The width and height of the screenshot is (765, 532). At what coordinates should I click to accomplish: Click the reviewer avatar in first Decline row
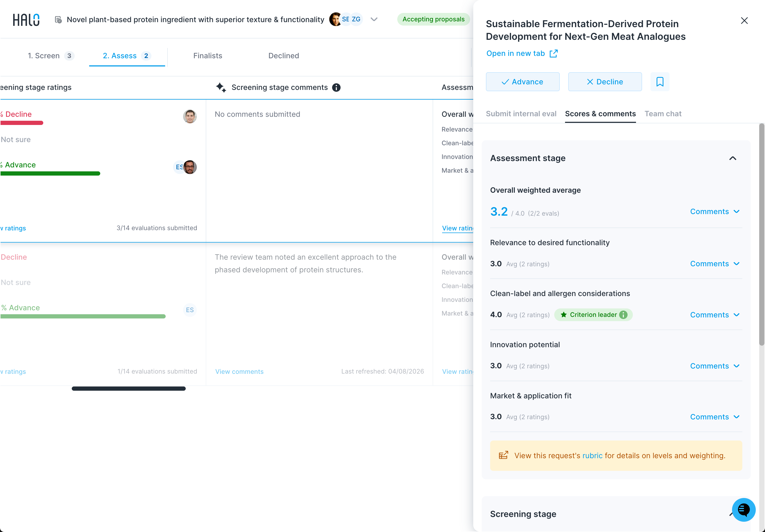tap(190, 117)
